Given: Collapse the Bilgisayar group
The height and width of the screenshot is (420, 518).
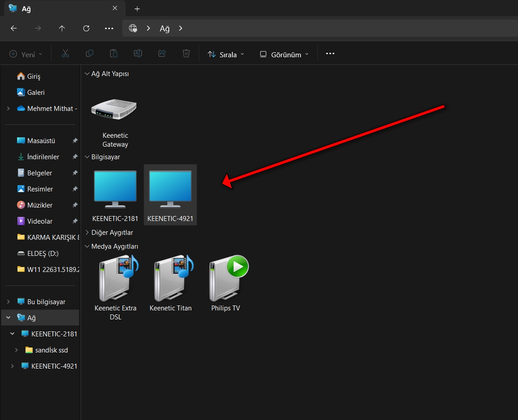Looking at the screenshot, I should pyautogui.click(x=87, y=157).
